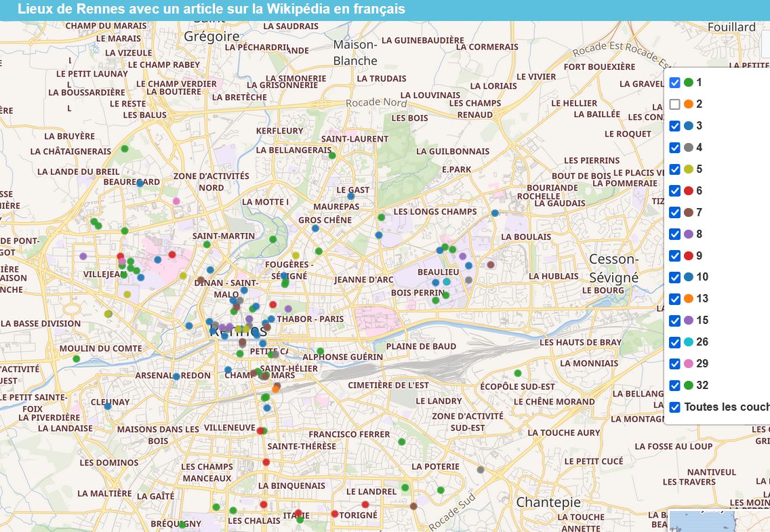Open the red marker above La Binquenais
Viewport: 770px width, 532px height.
(266, 462)
